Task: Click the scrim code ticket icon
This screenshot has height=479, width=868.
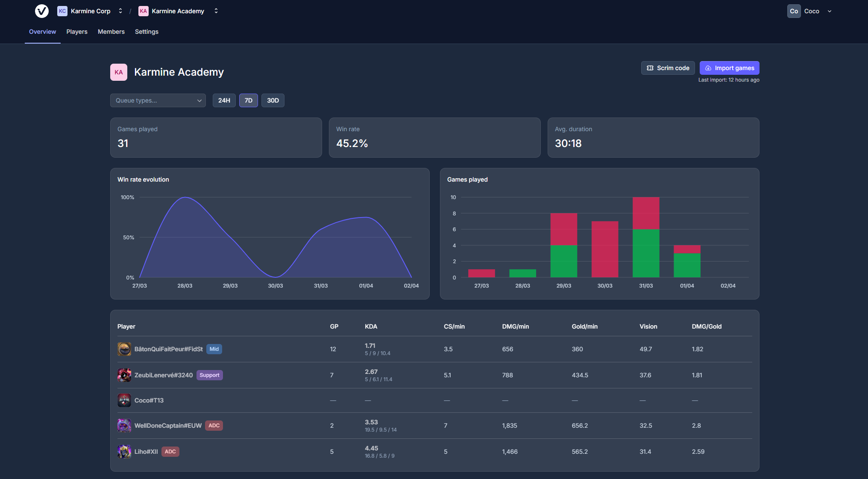Action: tap(650, 68)
